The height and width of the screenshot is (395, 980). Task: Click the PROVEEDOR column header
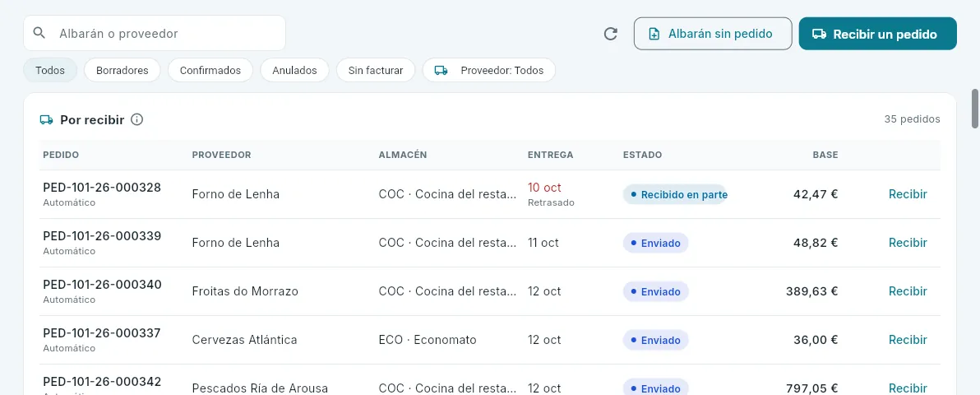(221, 155)
